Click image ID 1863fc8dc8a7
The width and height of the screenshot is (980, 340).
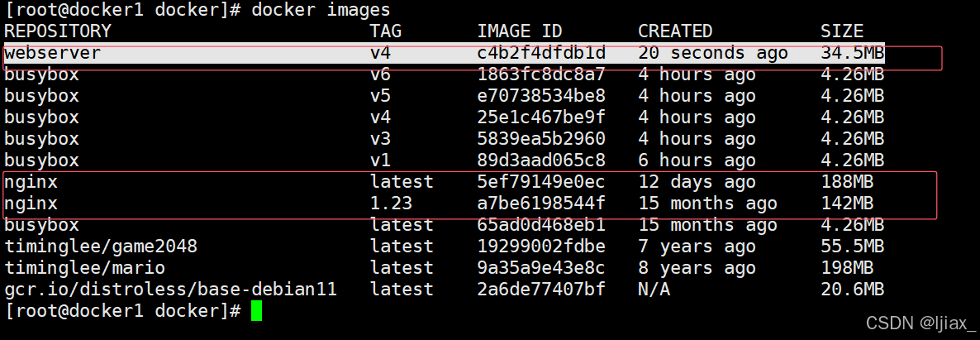[x=541, y=74]
